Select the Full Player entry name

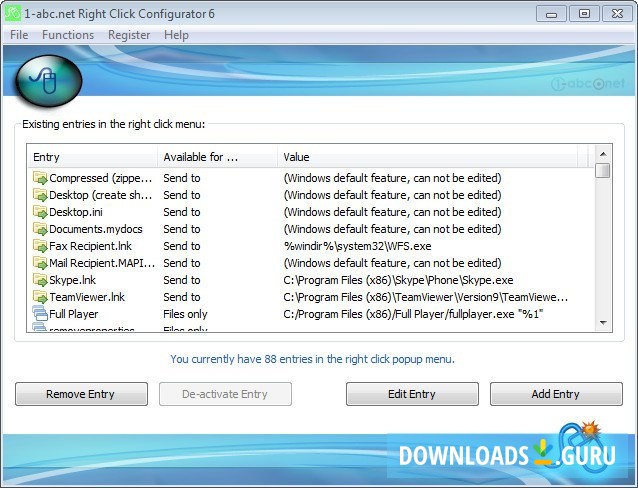click(74, 314)
